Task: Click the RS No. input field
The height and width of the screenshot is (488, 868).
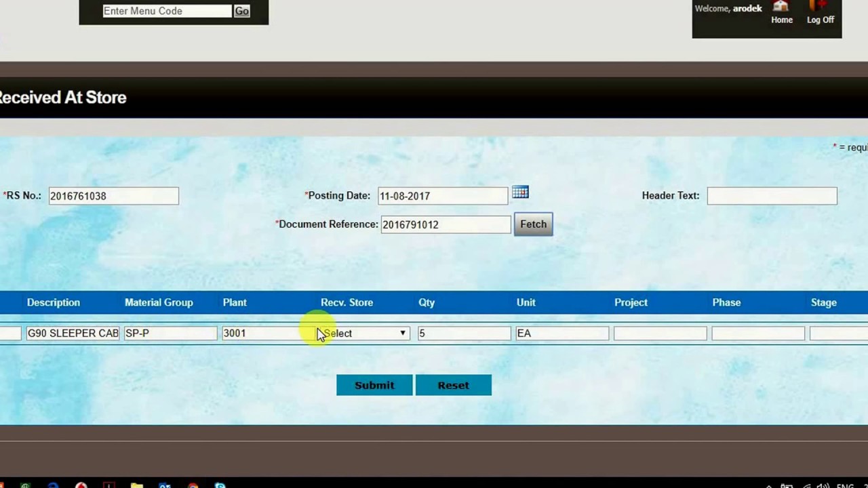Action: (113, 196)
